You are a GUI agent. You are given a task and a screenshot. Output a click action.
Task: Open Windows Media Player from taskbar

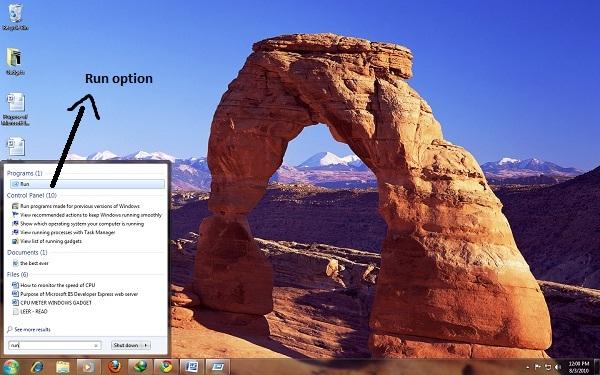(x=89, y=367)
